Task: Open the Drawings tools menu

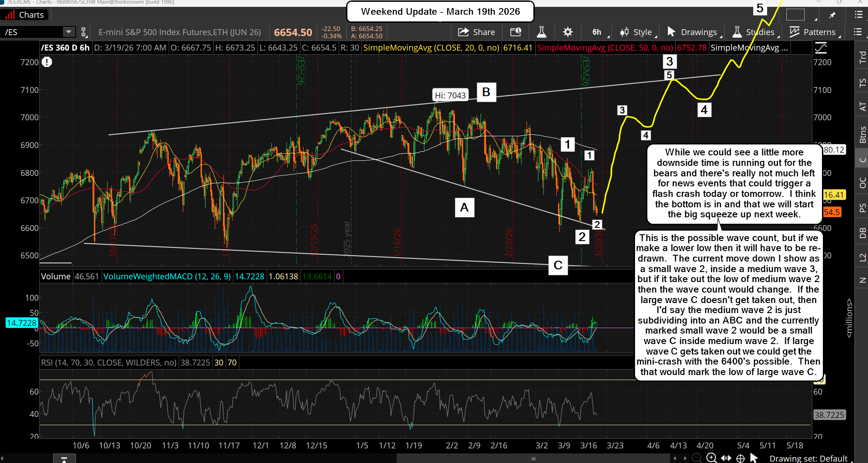Action: coord(693,32)
